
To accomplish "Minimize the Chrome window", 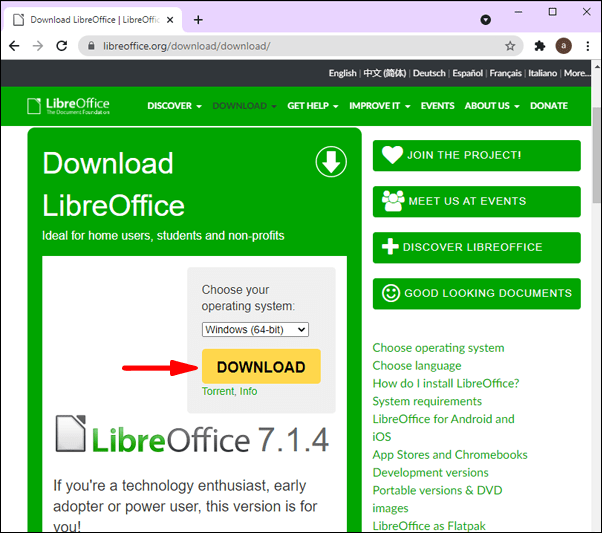I will pyautogui.click(x=518, y=12).
